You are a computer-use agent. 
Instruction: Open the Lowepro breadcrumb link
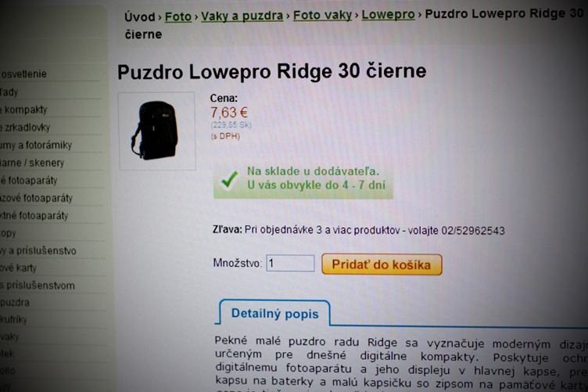pos(388,14)
